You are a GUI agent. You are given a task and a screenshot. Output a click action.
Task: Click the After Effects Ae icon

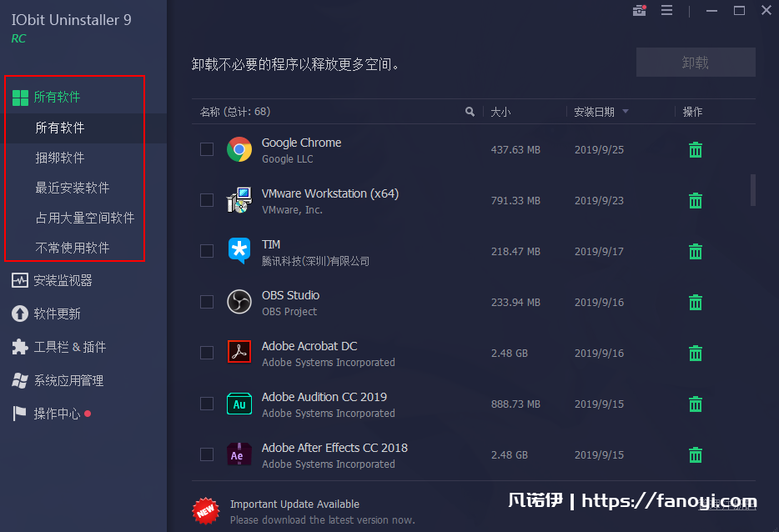(239, 454)
